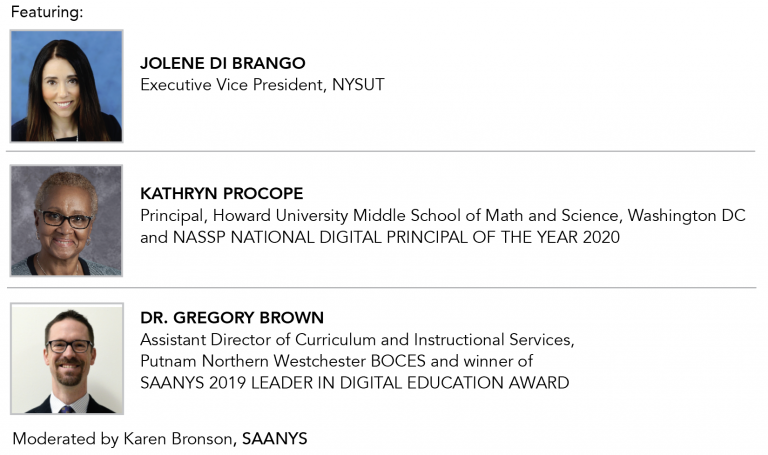Click 'Moderated by Karen Bronson' text
Image resolution: width=768 pixels, height=455 pixels.
coord(122,439)
